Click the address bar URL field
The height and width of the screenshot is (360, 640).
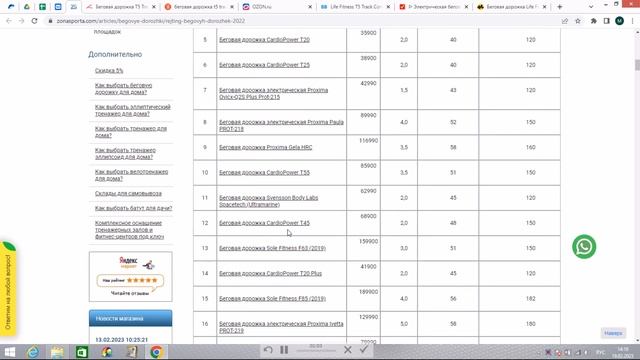coord(301,21)
